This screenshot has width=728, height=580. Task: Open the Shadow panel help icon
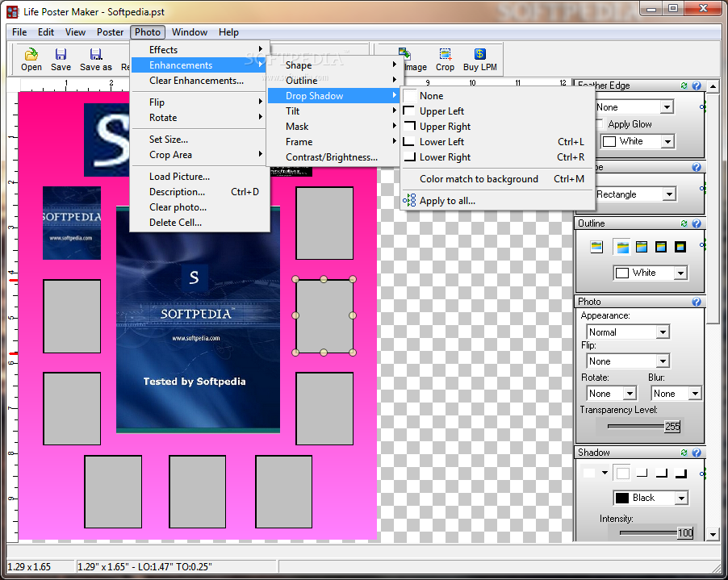pos(697,453)
